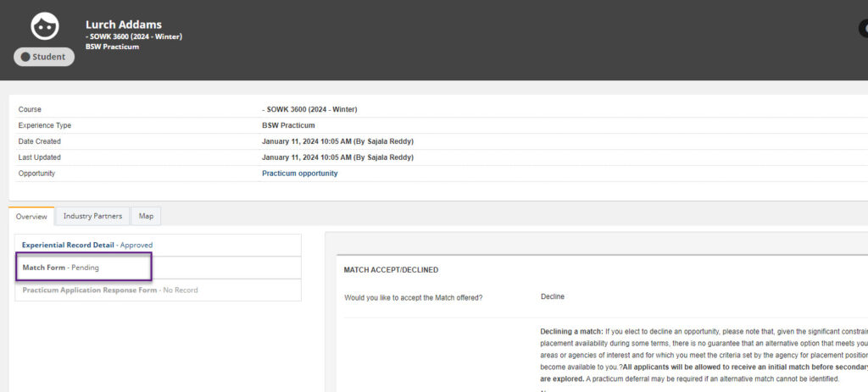Select the Date Created timestamp value
This screenshot has width=868, height=392.
337,141
